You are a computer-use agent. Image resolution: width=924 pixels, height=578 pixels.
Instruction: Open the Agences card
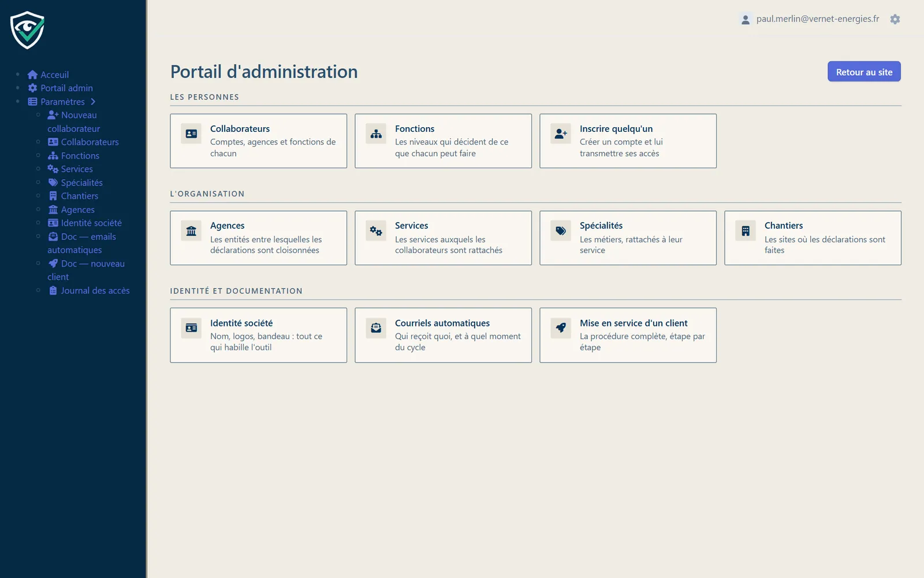[259, 238]
